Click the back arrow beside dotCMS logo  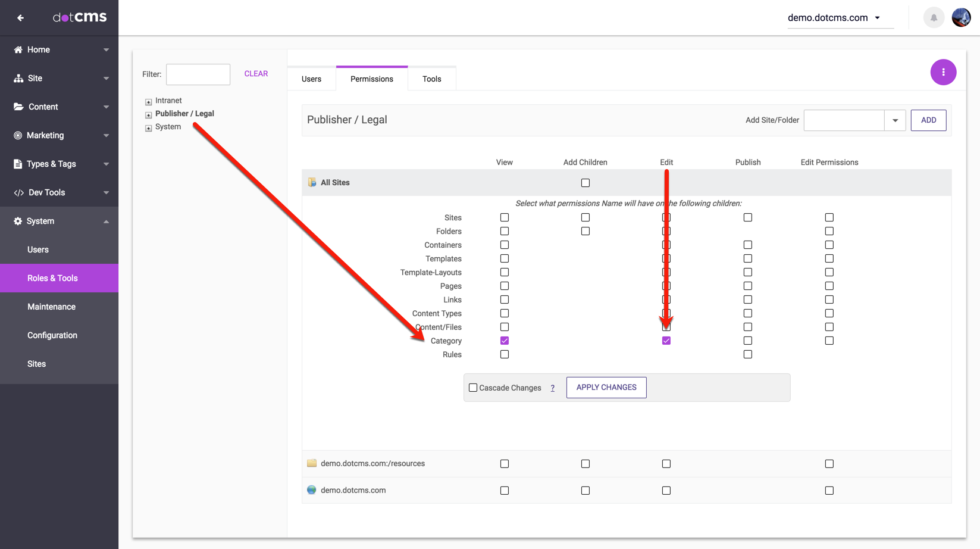[x=20, y=18]
